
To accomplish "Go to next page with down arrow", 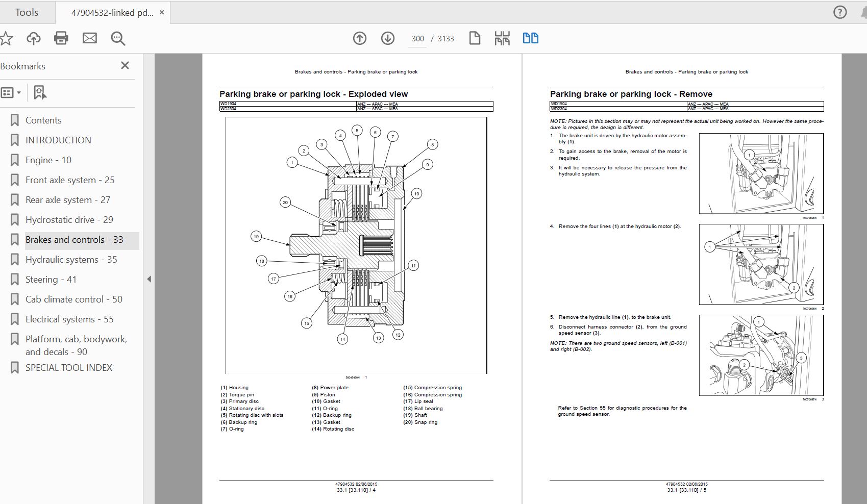I will 388,38.
